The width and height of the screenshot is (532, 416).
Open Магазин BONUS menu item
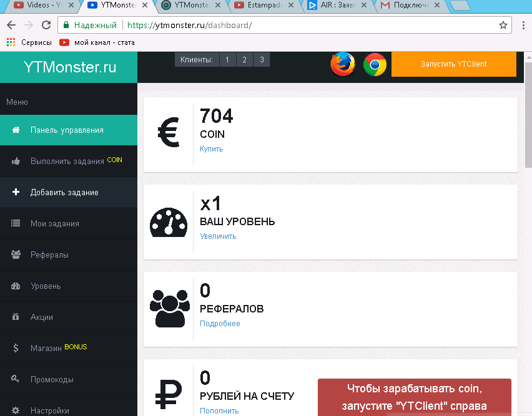coord(69,348)
